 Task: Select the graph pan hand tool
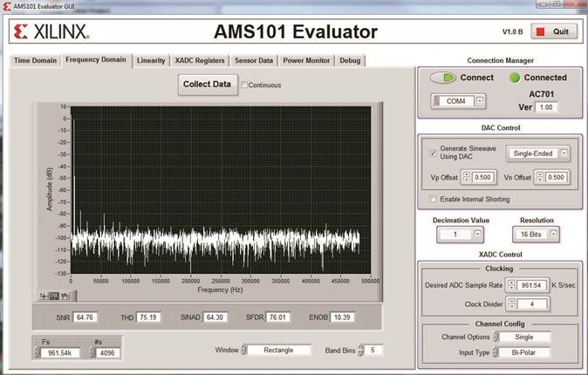(x=65, y=297)
